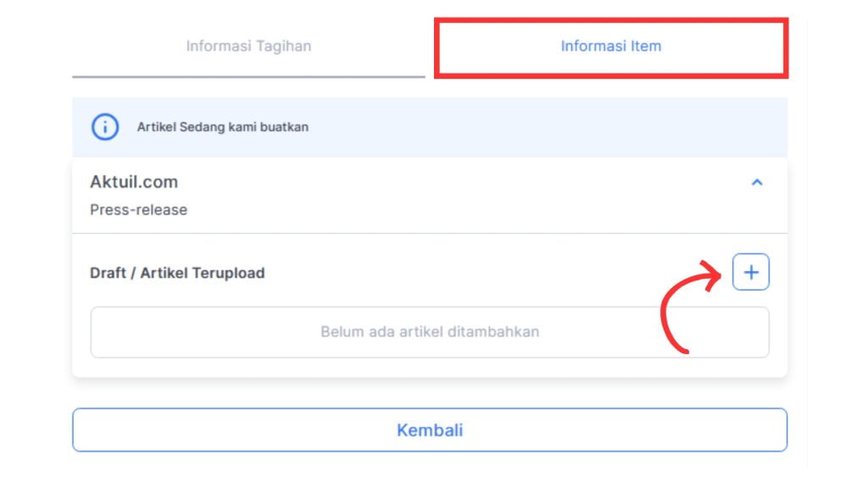
Task: Click the empty 'Belum ada artikel ditambahkan' box
Action: [x=430, y=332]
